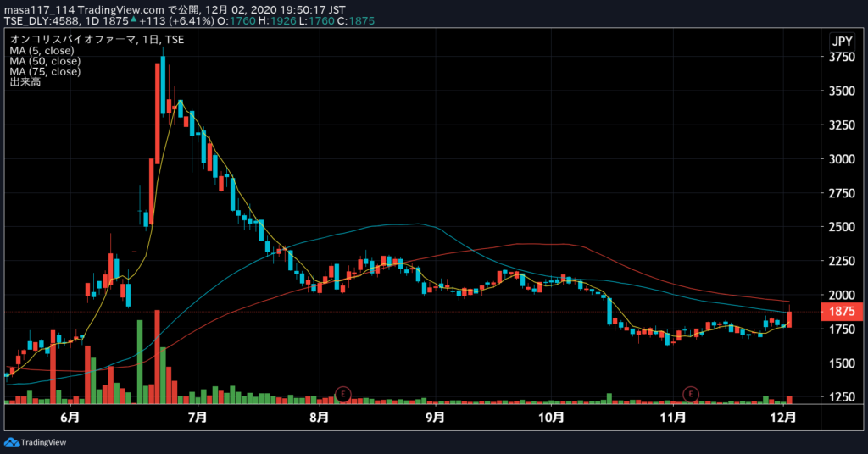Click the L:1760 low price value
This screenshot has width=868, height=454.
317,21
